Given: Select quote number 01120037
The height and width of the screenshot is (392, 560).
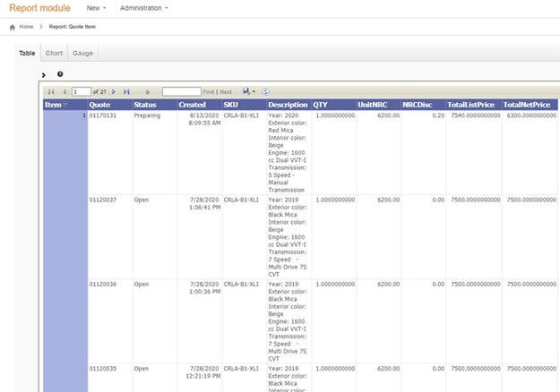Looking at the screenshot, I should click(x=103, y=200).
